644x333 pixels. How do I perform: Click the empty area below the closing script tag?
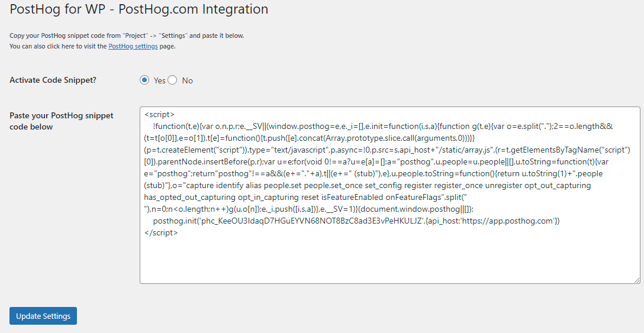[x=389, y=260]
